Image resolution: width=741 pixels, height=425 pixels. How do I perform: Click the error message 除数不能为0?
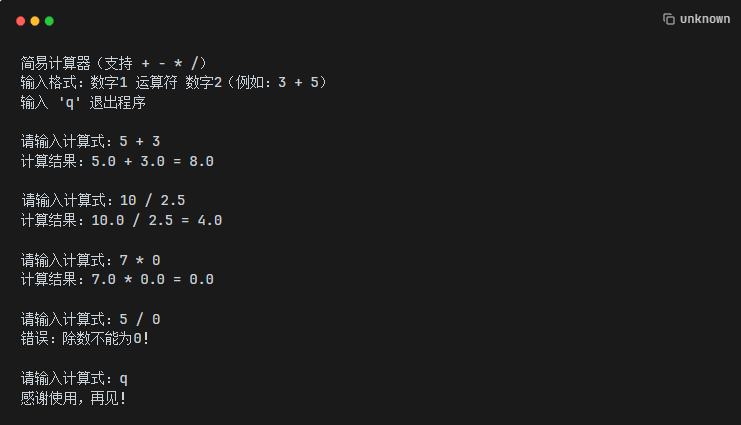click(106, 338)
